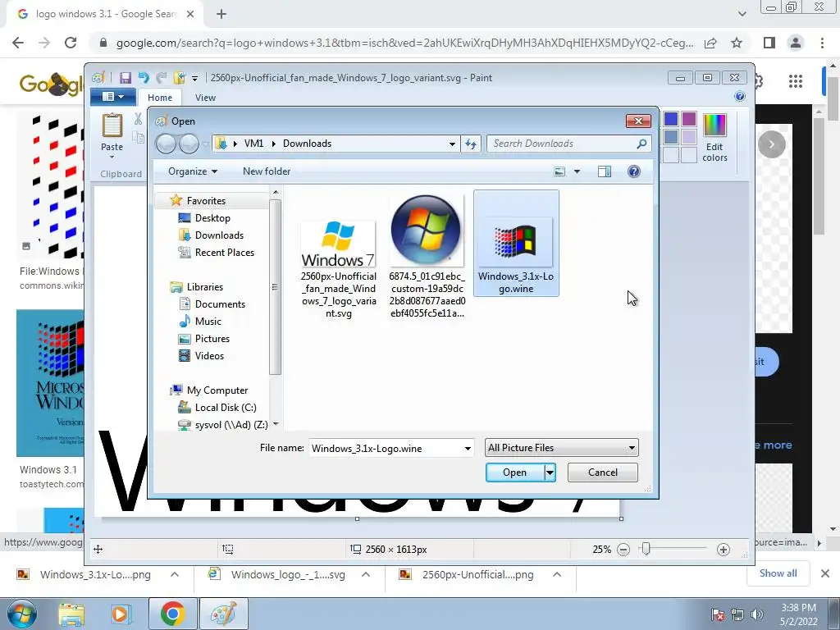Select the Windows_3.1x-Logo.wine file
The image size is (840, 630).
[x=516, y=243]
